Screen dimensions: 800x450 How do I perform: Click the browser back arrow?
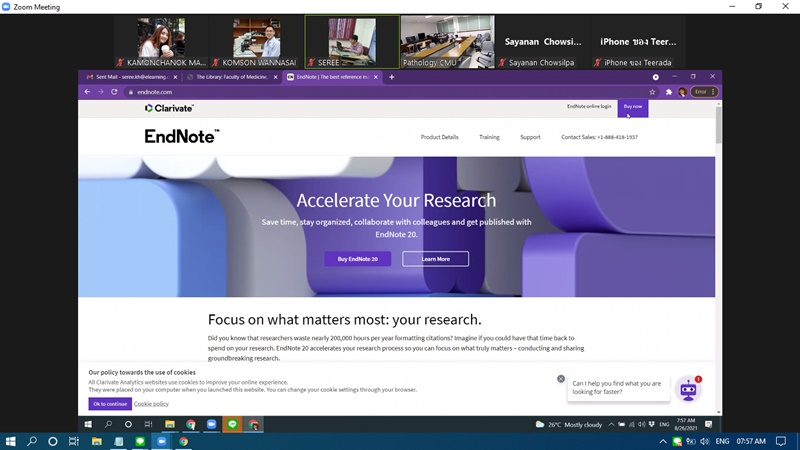coord(87,92)
